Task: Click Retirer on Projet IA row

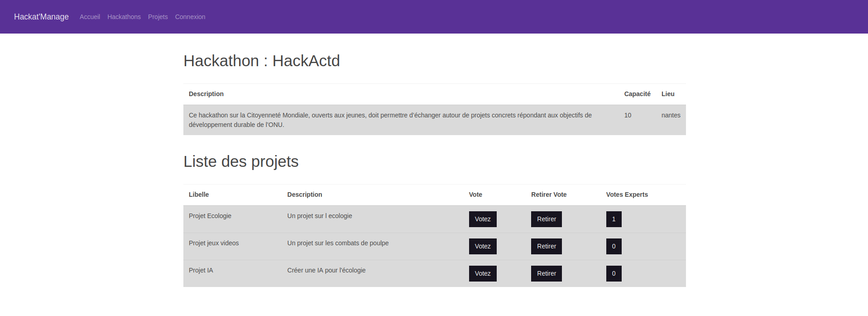Action: click(x=546, y=273)
